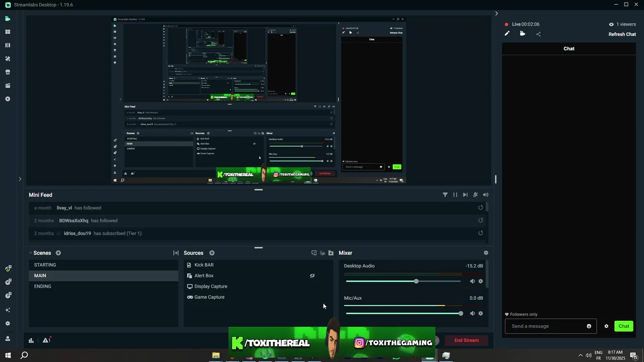Screen dimensions: 644x362
Task: Open emoji picker in chat message box
Action: pos(589,326)
